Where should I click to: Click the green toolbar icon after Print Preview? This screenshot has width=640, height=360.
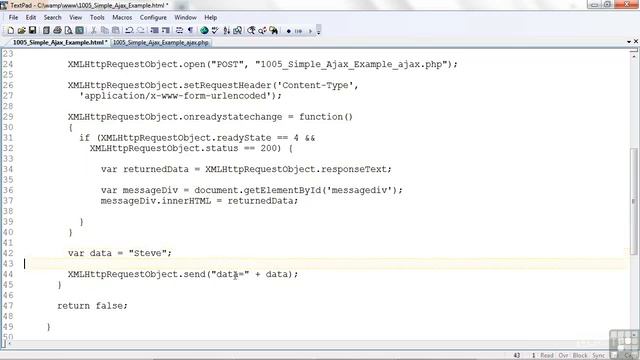tap(80, 31)
